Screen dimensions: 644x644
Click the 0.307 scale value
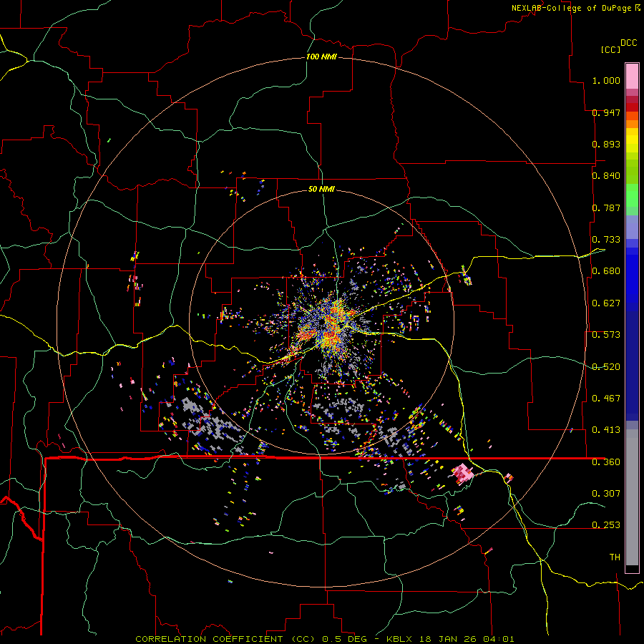click(606, 493)
